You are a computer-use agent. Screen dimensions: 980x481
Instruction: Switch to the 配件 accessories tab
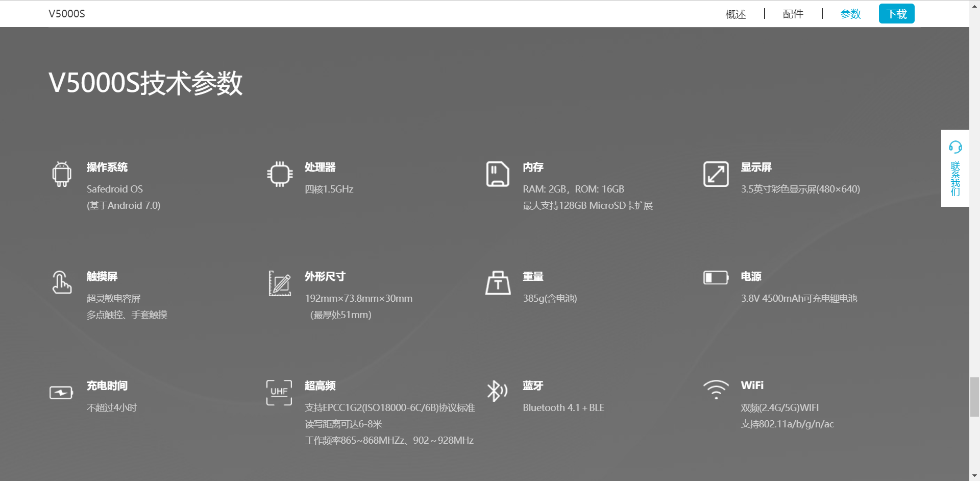tap(793, 14)
